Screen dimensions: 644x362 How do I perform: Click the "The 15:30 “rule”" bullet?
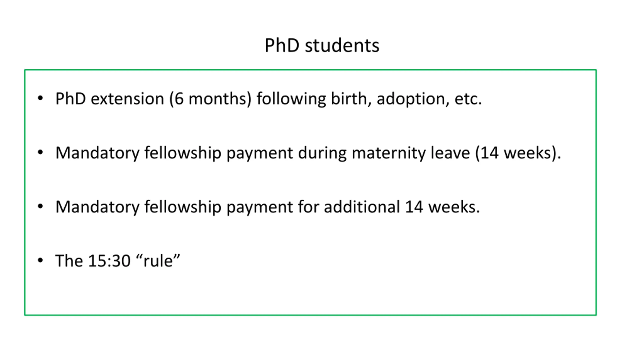(118, 261)
